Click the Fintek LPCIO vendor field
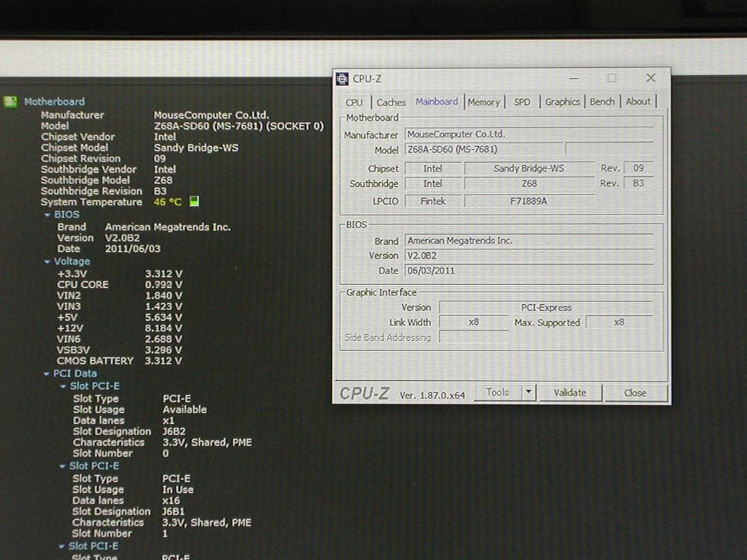The image size is (747, 560). tap(432, 201)
